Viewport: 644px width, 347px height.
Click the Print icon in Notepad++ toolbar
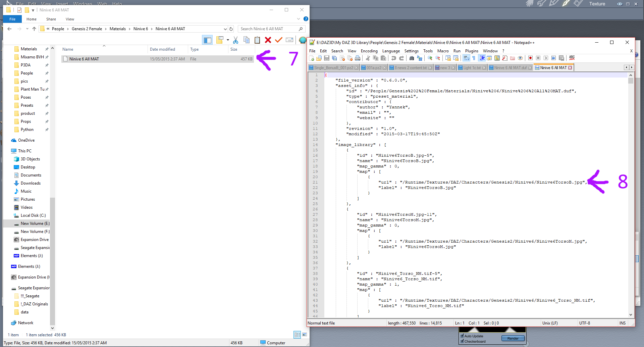pos(358,58)
